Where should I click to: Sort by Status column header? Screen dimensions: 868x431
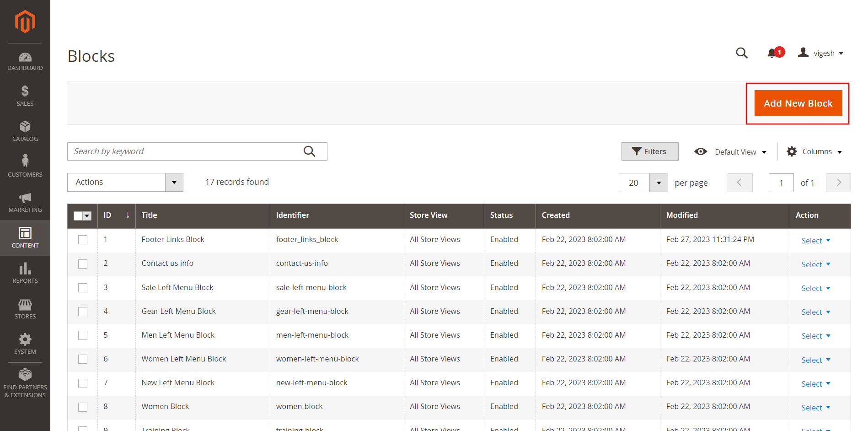coord(510,215)
